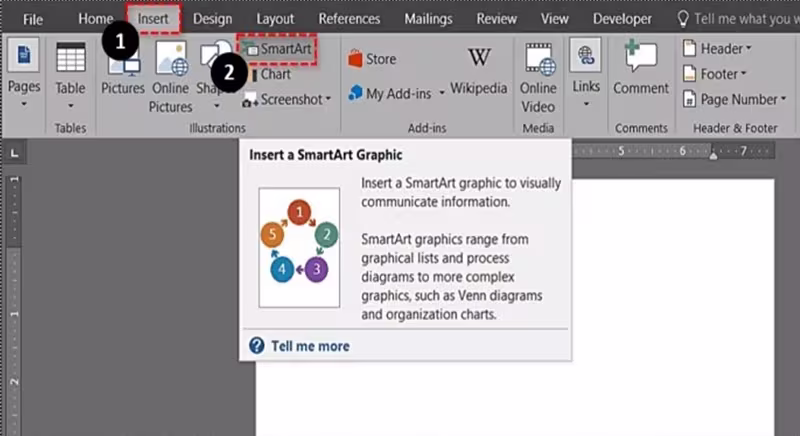This screenshot has width=800, height=436.
Task: Insert a Chart
Action: click(271, 74)
